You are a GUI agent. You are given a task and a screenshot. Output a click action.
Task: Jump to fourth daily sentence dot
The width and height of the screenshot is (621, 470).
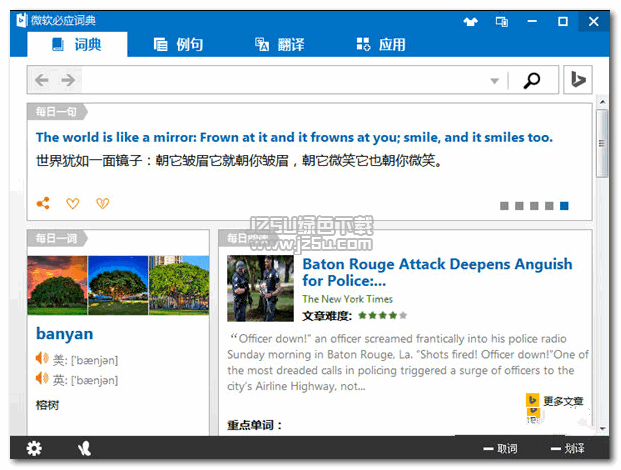[549, 206]
